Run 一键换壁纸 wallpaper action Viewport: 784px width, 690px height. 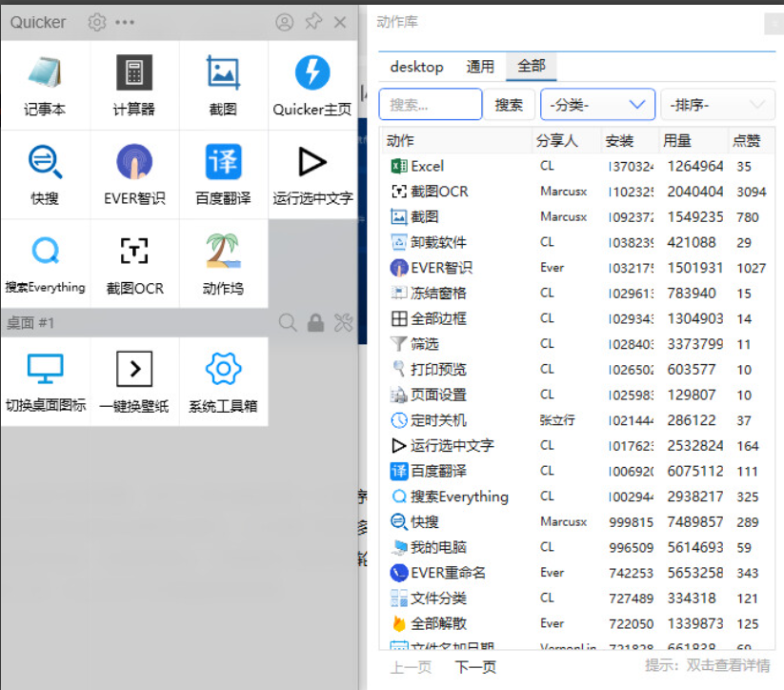click(134, 382)
